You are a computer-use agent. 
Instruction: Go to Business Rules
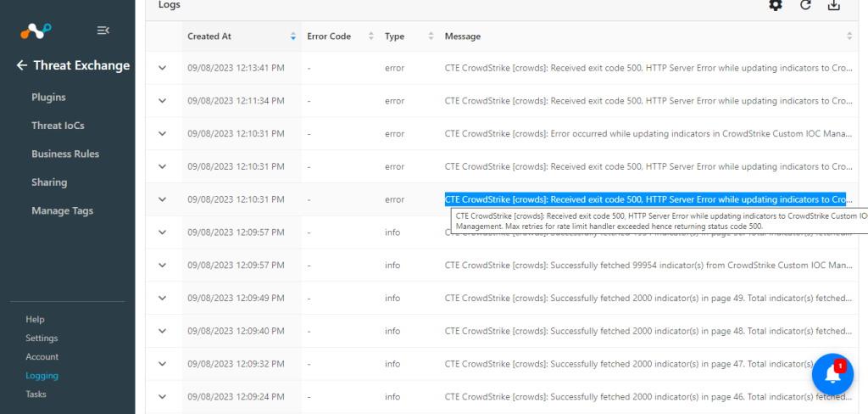(65, 154)
